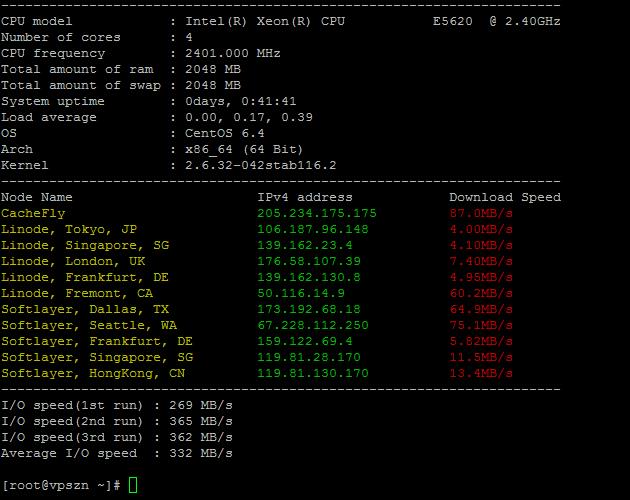
Task: Click the Linode, Frankfurt, DE row name
Action: pos(85,278)
